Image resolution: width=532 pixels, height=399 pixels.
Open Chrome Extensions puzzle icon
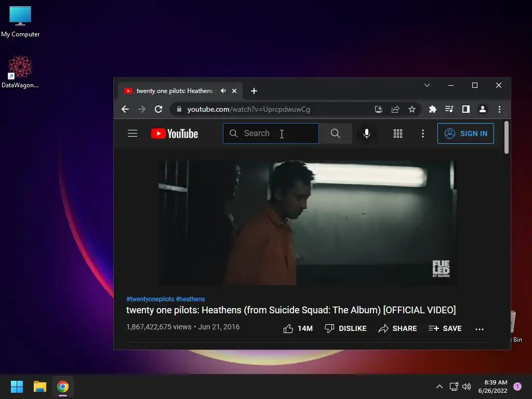(433, 109)
